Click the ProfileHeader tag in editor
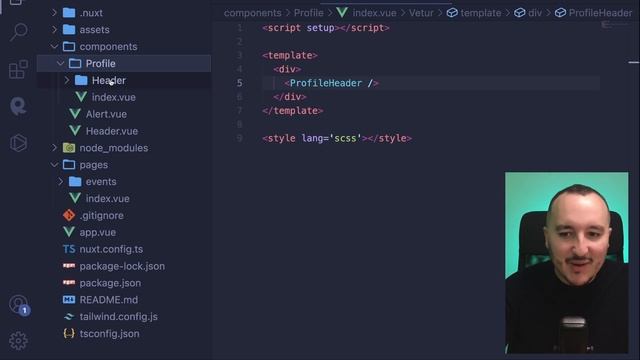The width and height of the screenshot is (640, 360). click(332, 83)
